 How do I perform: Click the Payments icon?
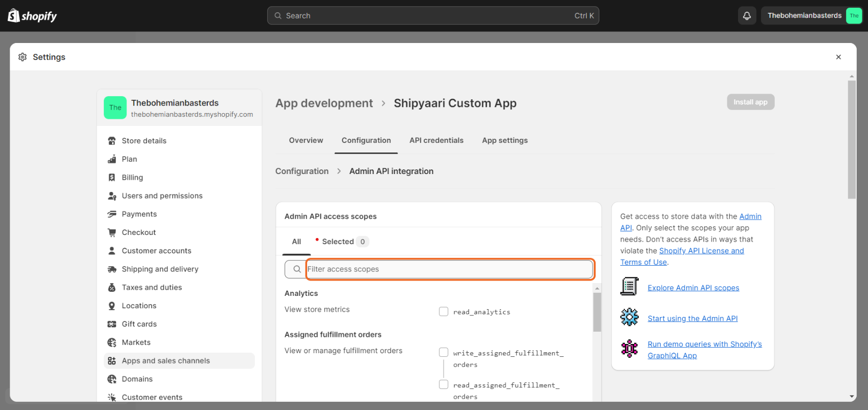click(x=112, y=214)
